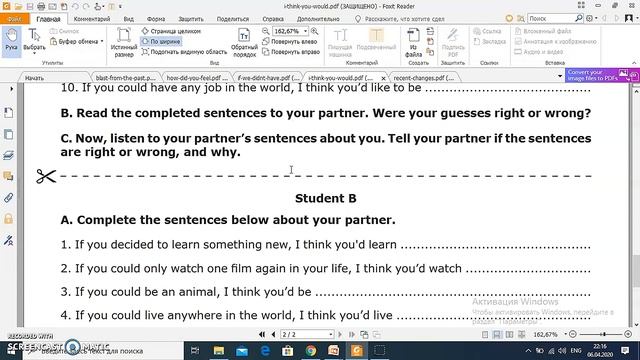Expand the navigation panel arrow at left
This screenshot has height=360, width=640.
(x=11, y=89)
